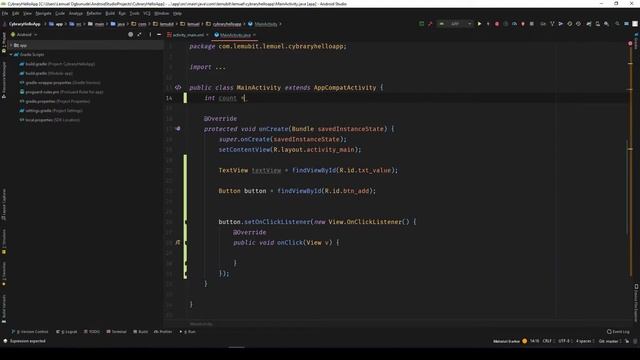Open the Run tool window
The image size is (640, 360).
pos(187,332)
